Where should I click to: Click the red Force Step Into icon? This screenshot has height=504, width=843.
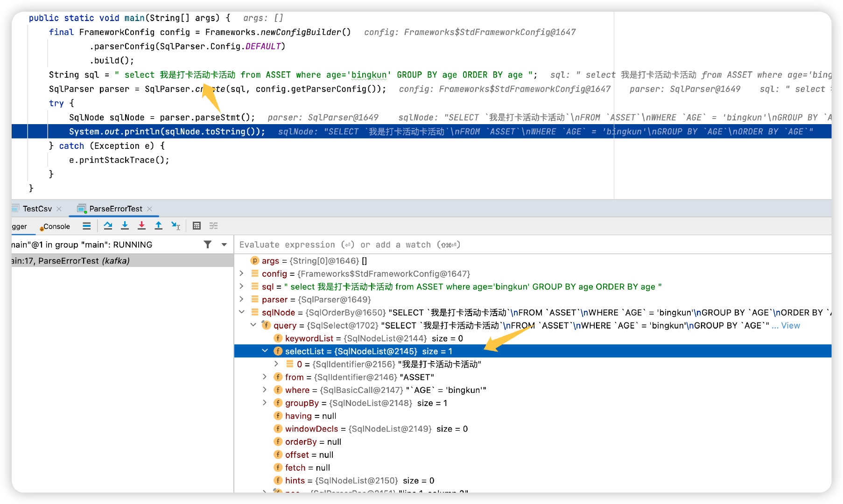[x=141, y=226]
